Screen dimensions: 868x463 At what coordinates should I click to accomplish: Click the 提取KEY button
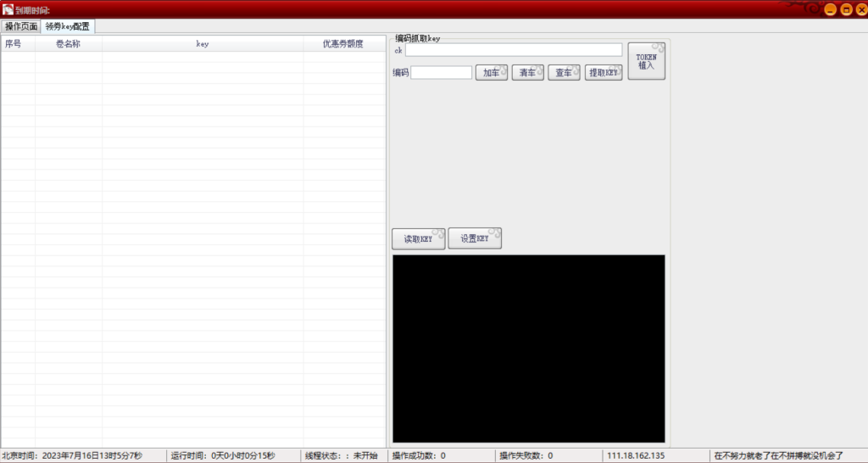point(604,73)
